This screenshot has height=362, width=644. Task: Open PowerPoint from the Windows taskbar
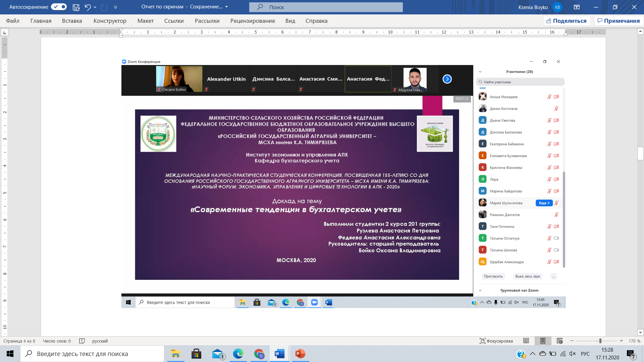point(300,354)
